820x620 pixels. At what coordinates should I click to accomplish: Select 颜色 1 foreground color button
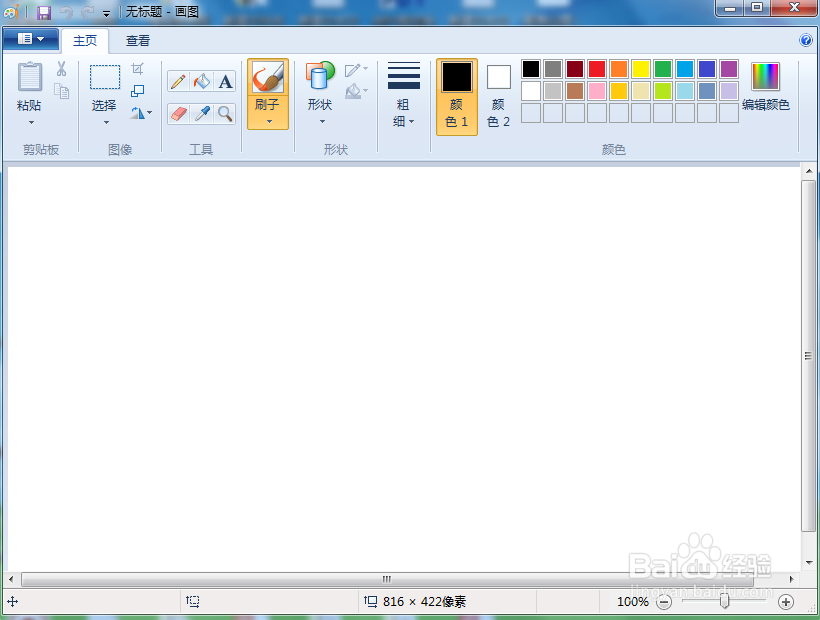(x=457, y=97)
